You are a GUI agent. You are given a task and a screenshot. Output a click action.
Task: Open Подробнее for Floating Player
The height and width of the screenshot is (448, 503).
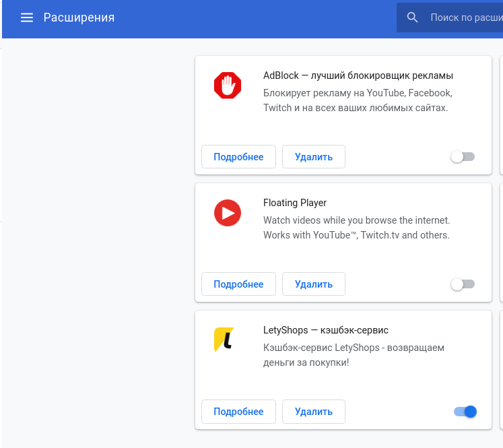click(238, 284)
